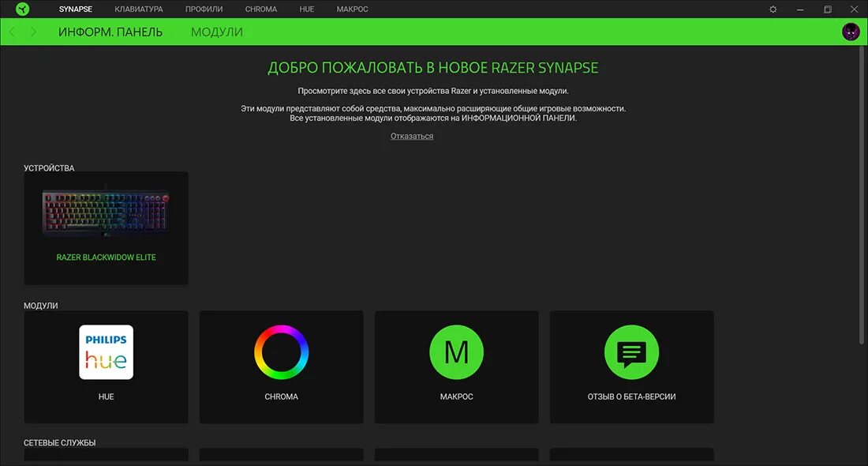Click the Отказаться link
The height and width of the screenshot is (466, 868).
(412, 137)
